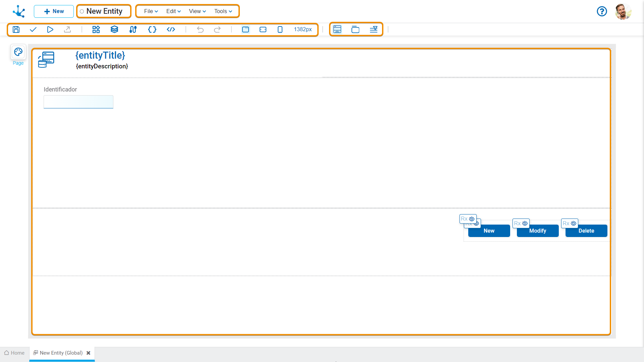Click the Identificador input field
The height and width of the screenshot is (362, 644).
tap(78, 102)
